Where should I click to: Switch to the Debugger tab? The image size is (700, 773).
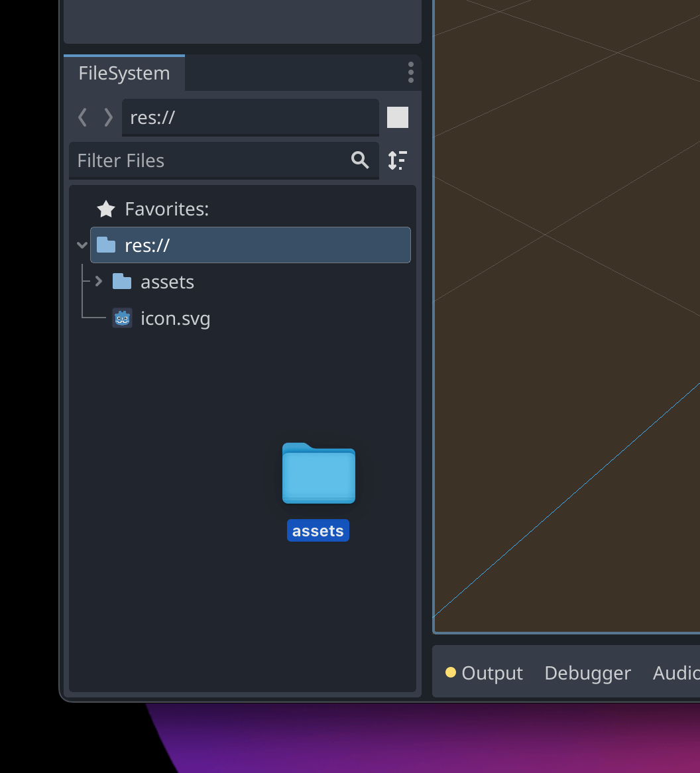(x=587, y=673)
